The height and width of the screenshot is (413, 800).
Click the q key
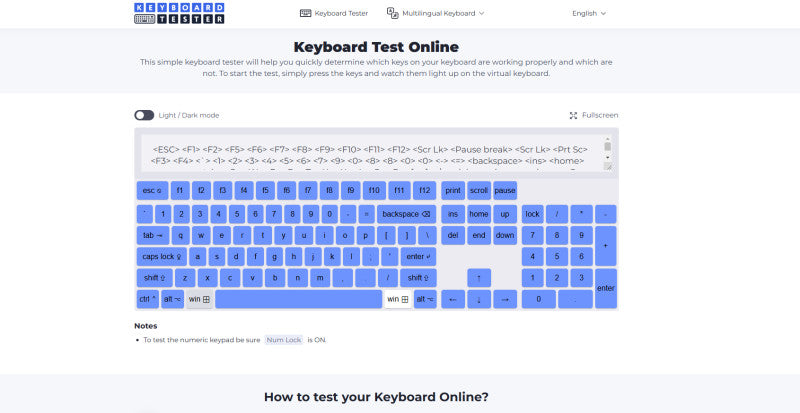point(181,235)
